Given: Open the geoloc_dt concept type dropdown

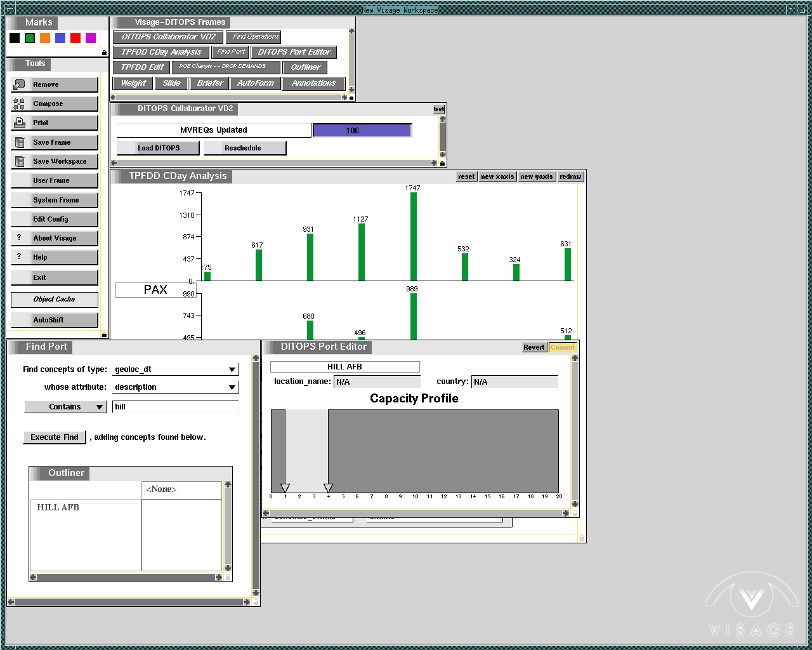Looking at the screenshot, I should [232, 369].
